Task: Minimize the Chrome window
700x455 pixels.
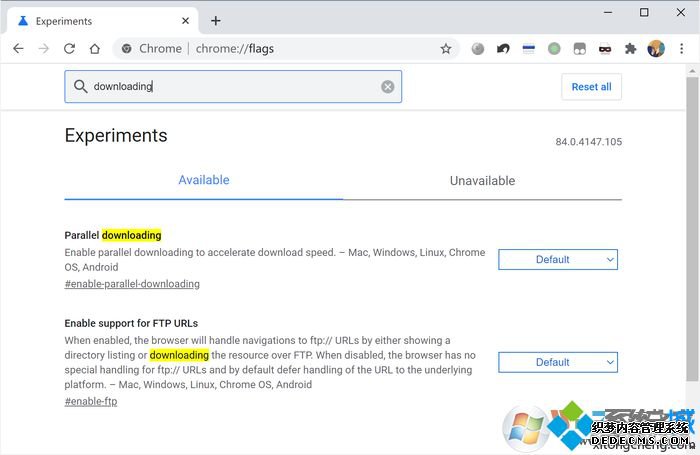Action: (608, 13)
